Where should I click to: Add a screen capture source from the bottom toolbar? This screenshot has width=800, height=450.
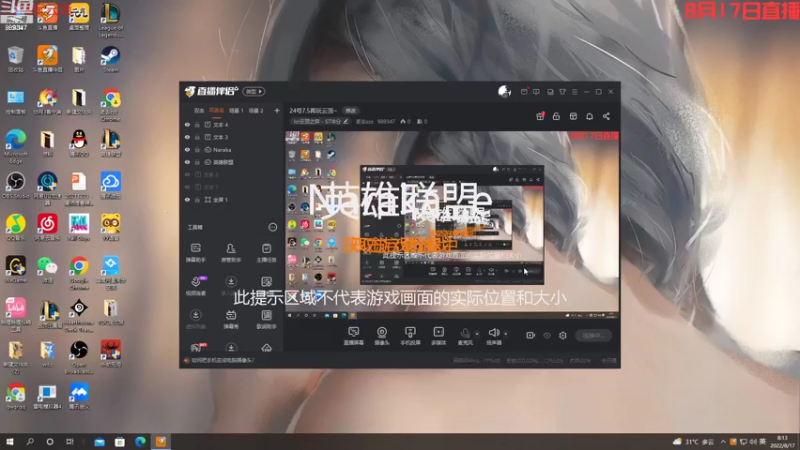coord(354,336)
